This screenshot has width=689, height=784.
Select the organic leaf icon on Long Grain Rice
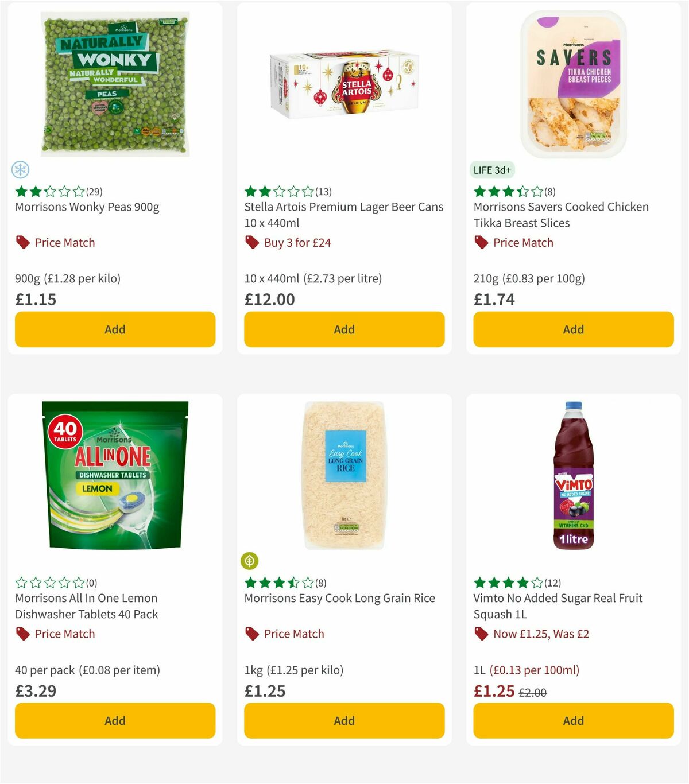[x=250, y=561]
